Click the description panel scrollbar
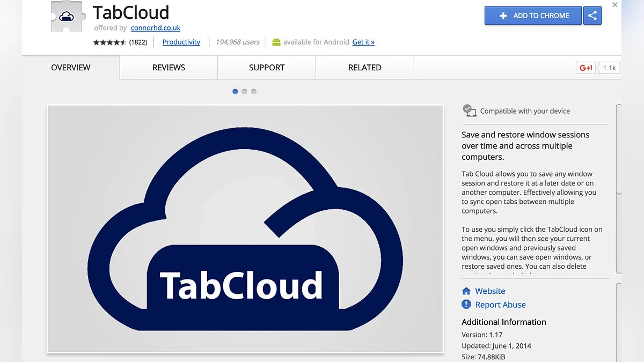 (618, 189)
